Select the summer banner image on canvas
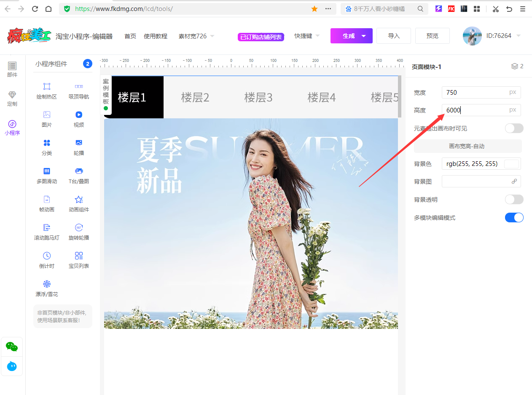Viewport: 532px width, 395px height. 251,223
